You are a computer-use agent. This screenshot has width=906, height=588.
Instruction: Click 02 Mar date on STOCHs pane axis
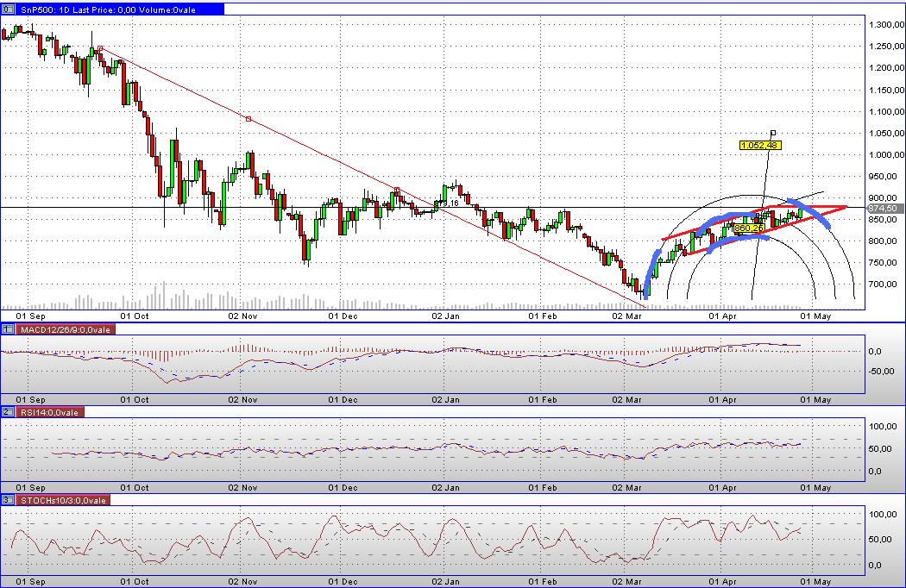pos(627,582)
